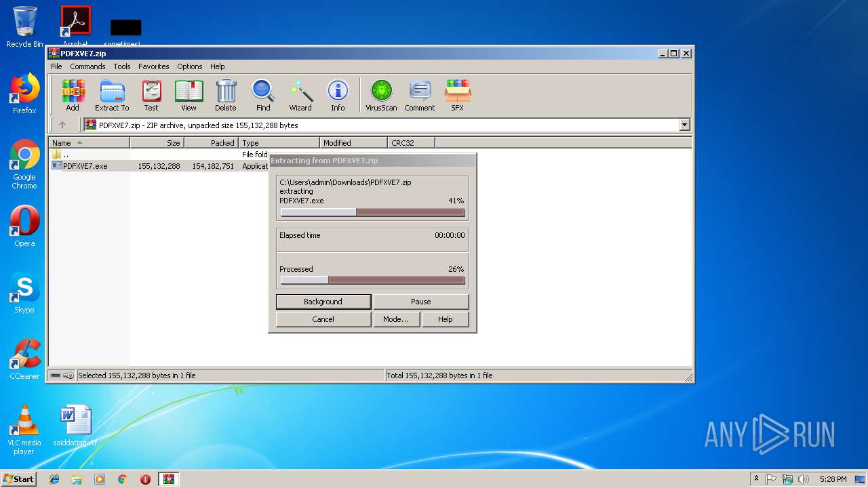Click the Add toolbar icon in WinRAR
Screen dimensions: 868x488
(x=73, y=95)
